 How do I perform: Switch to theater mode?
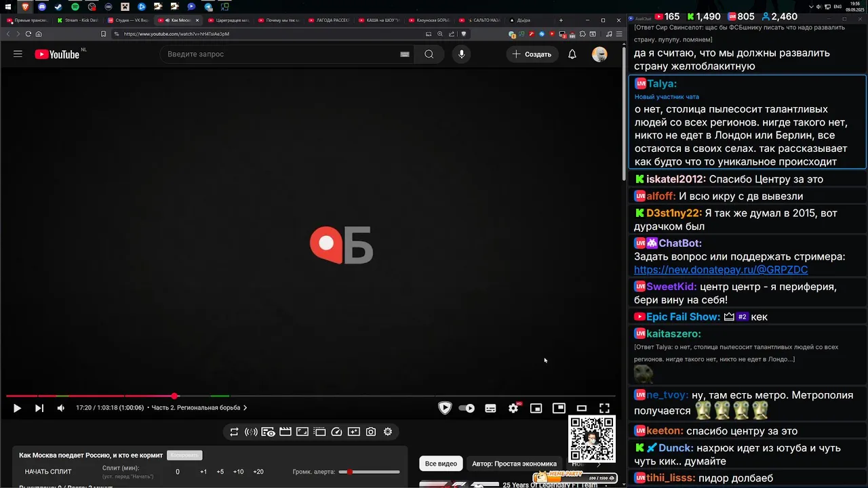point(582,408)
